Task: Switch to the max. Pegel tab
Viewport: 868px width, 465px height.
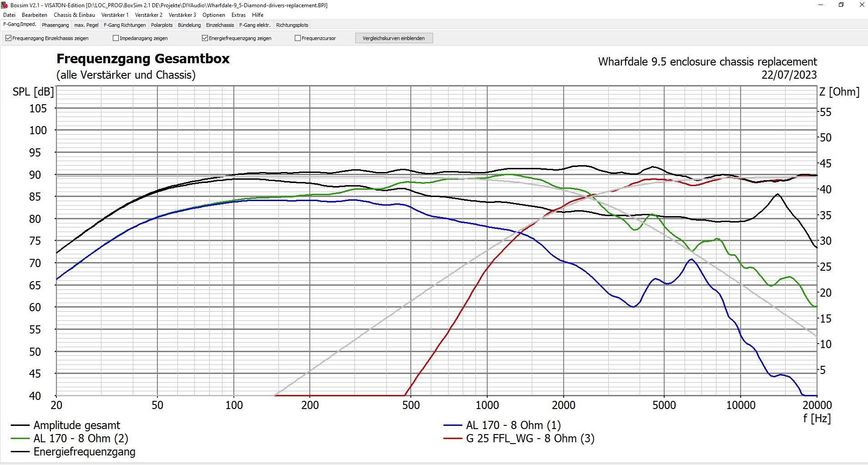Action: point(86,25)
